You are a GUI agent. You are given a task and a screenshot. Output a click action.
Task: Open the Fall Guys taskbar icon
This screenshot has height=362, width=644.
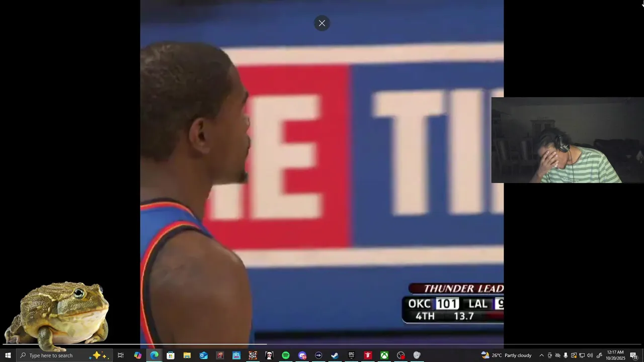click(236, 355)
